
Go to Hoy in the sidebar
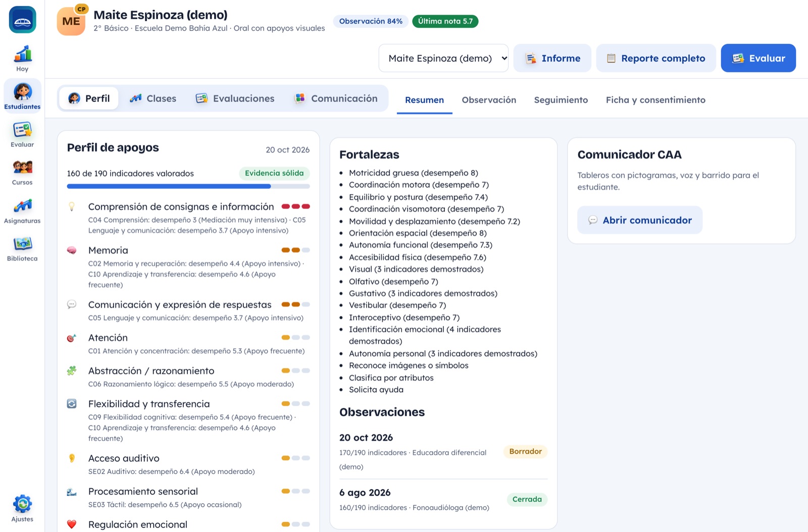[22, 59]
